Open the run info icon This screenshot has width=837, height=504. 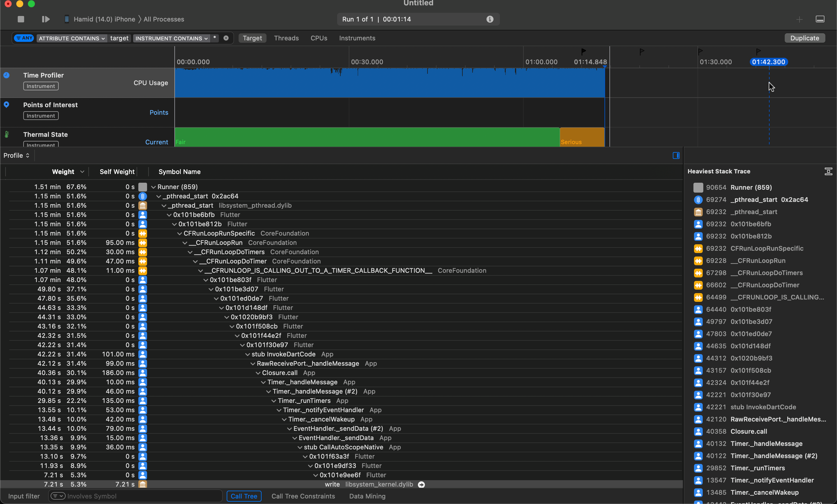[x=489, y=19]
